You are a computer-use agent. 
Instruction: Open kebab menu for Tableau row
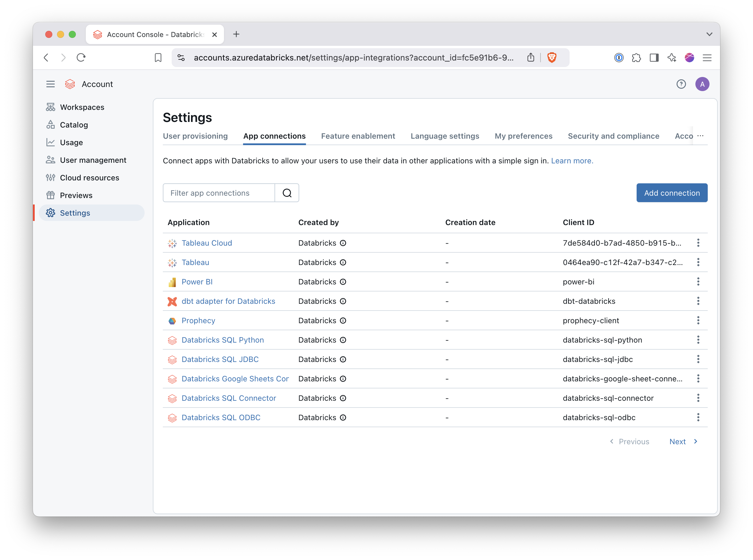point(698,262)
